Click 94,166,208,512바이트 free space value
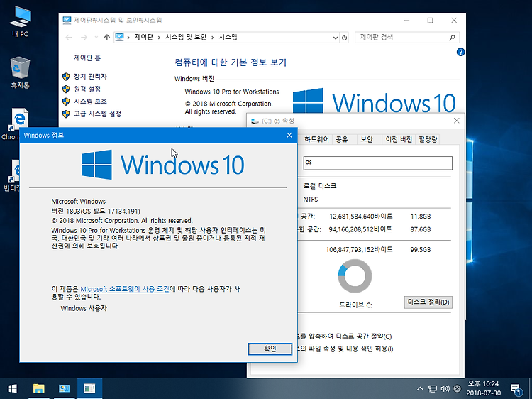Screen dimensions: 532x399 (360, 229)
